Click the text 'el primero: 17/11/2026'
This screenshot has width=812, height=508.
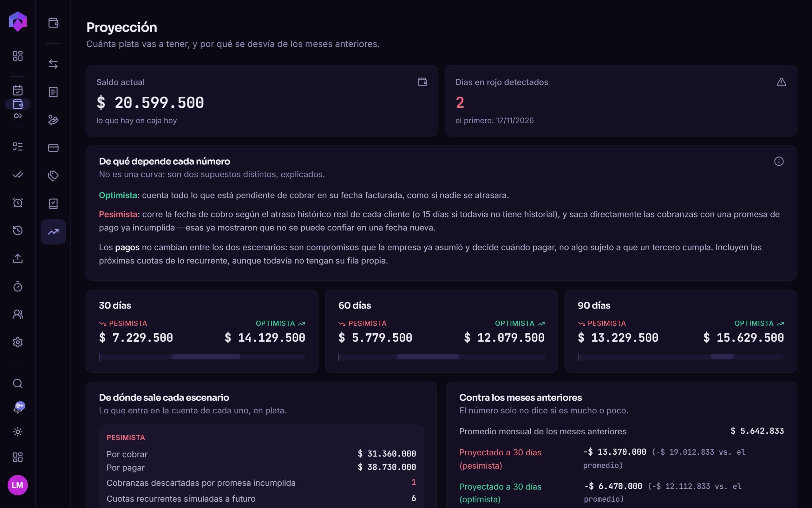(494, 121)
